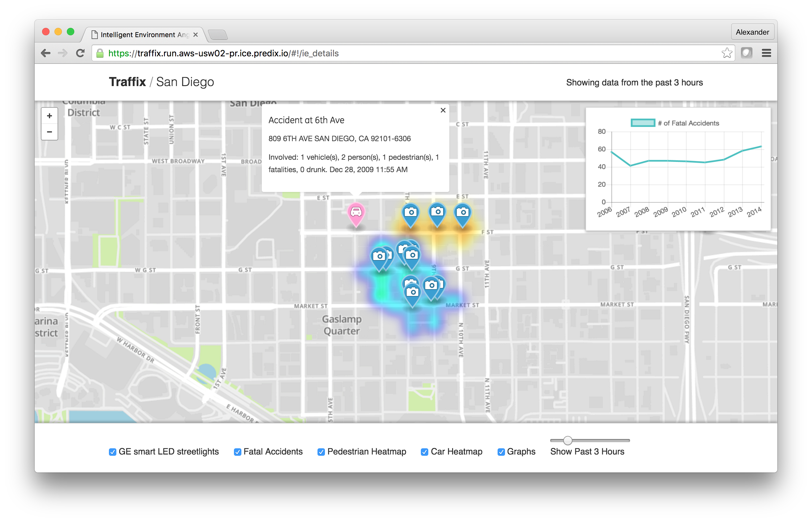Viewport: 812px width, 522px height.
Task: Zoom out the map with minus button
Action: (50, 132)
